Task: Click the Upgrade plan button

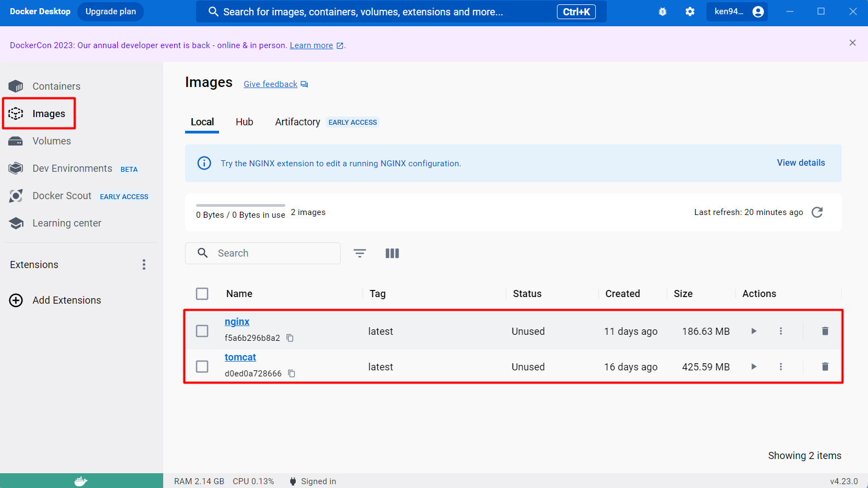Action: coord(111,11)
